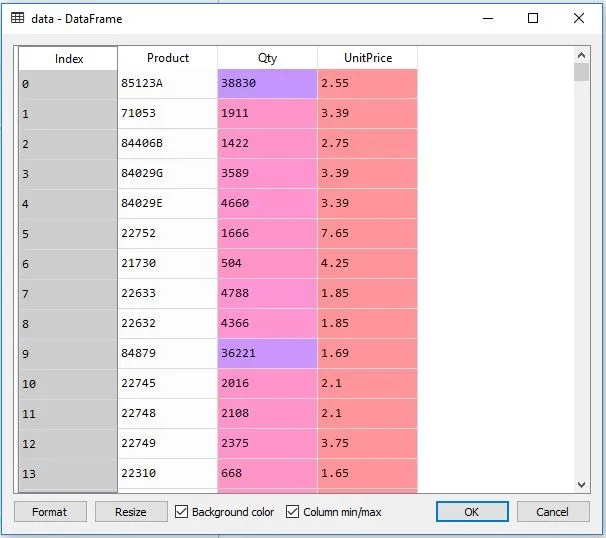
Task: Select UnitPrice cell 4.25
Action: tap(368, 264)
